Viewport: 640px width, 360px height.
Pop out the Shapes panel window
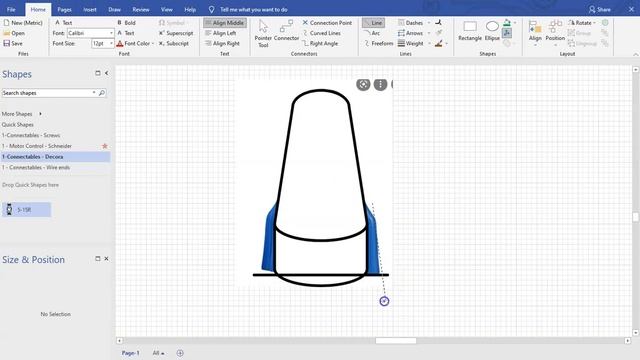point(98,73)
